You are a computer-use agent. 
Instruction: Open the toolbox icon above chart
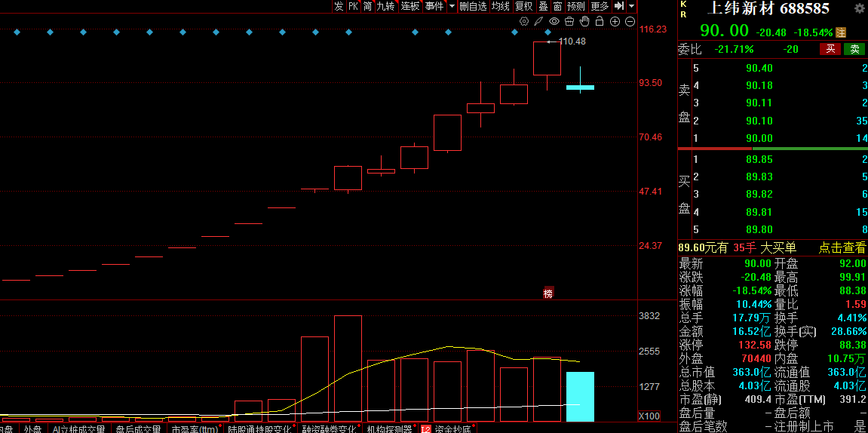569,22
